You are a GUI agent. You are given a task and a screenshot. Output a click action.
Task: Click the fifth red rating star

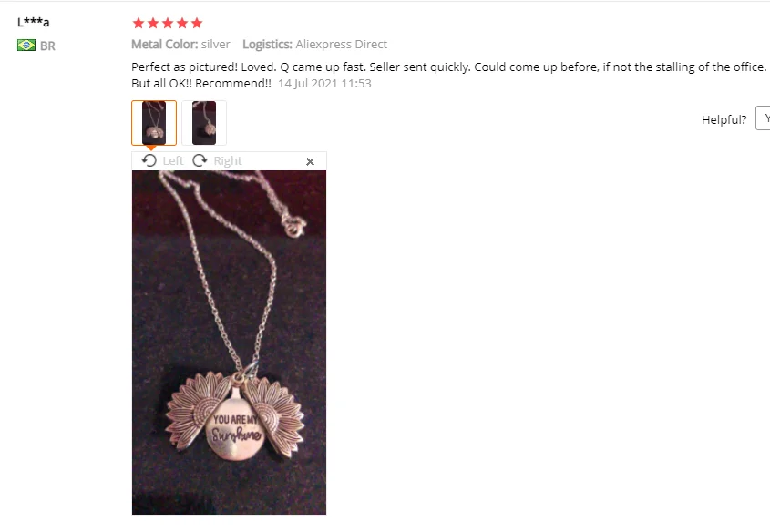(197, 23)
